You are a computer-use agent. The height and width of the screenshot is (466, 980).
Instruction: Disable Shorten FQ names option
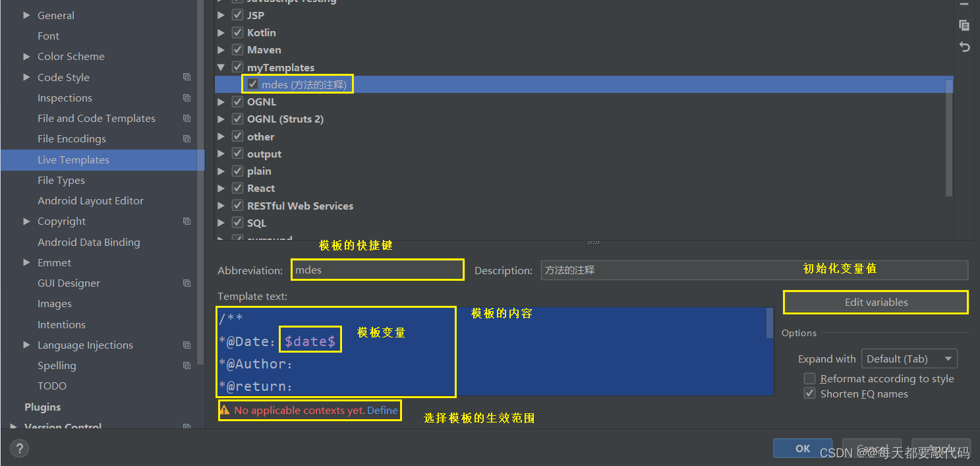[810, 393]
